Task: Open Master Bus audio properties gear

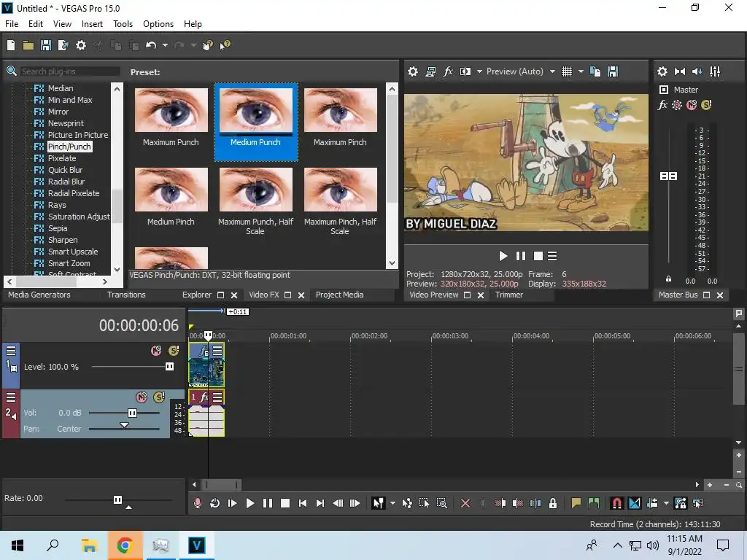Action: click(x=662, y=71)
